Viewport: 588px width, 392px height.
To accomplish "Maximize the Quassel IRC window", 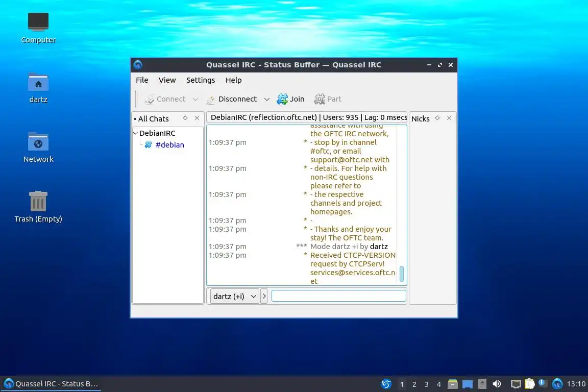I will pos(440,64).
